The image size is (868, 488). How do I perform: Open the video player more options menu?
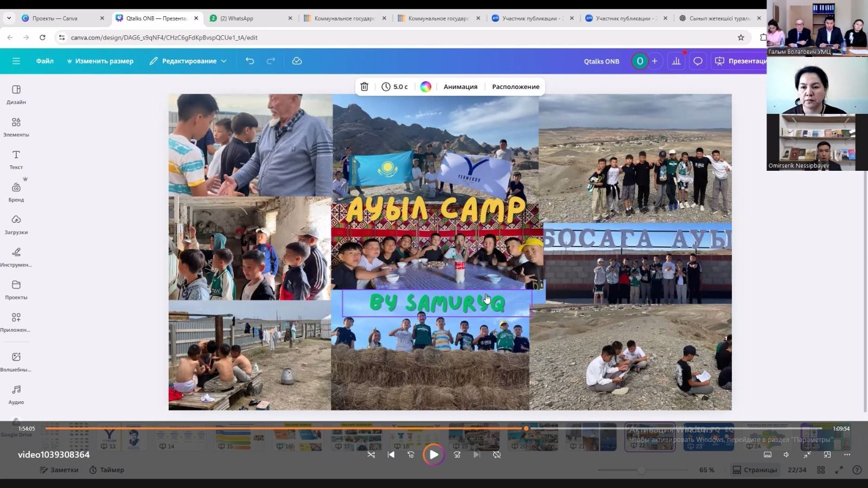coord(847,455)
